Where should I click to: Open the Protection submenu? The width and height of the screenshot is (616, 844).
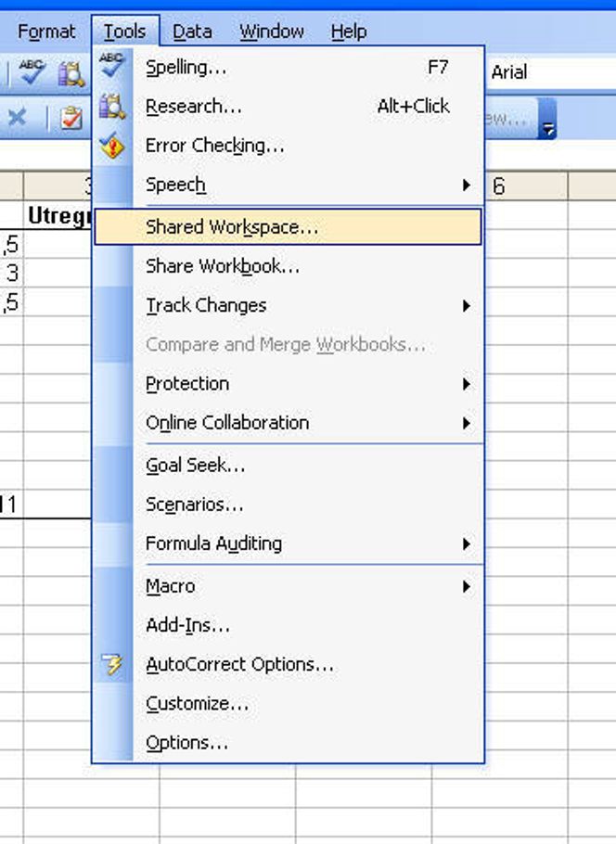(x=467, y=383)
